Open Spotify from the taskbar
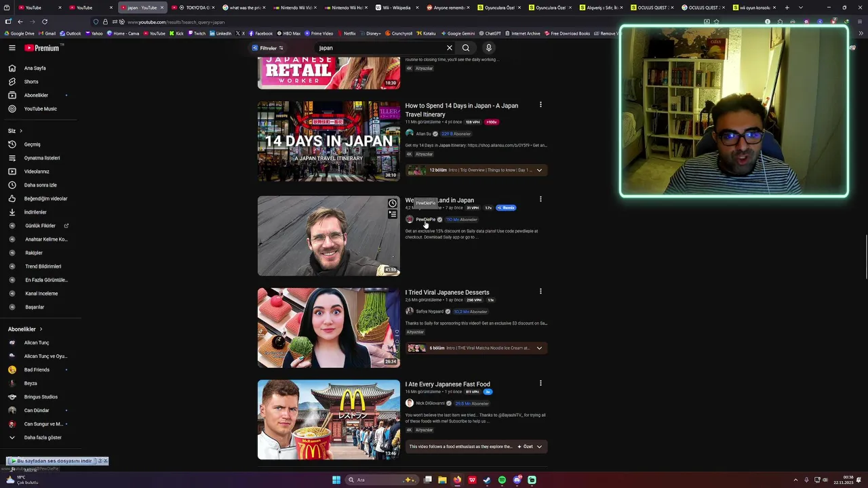The height and width of the screenshot is (488, 868). tap(502, 480)
